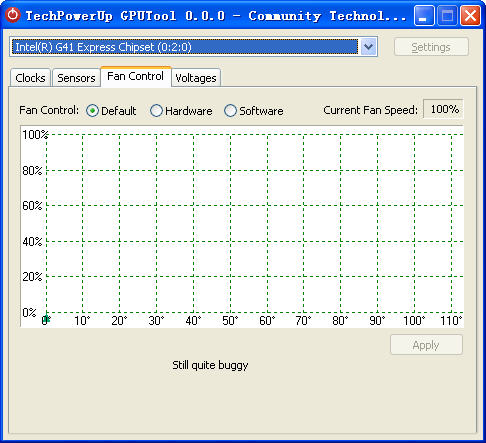Click the Intel G41 Express Chipset combo box

pyautogui.click(x=193, y=47)
